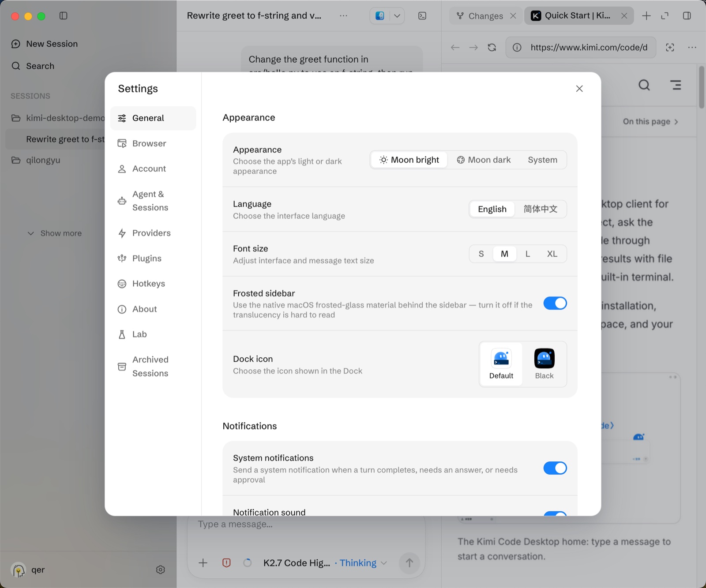Close the Quick Start tab
The width and height of the screenshot is (706, 588).
tap(624, 16)
